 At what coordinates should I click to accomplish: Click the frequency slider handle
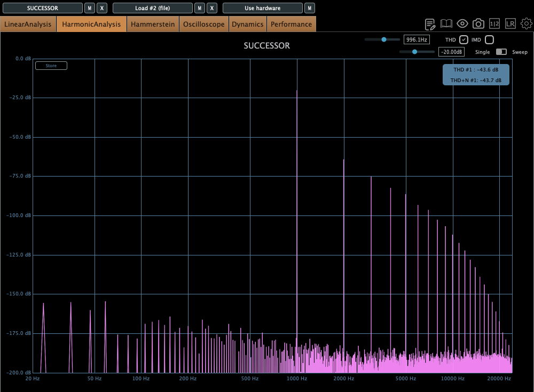coord(383,39)
